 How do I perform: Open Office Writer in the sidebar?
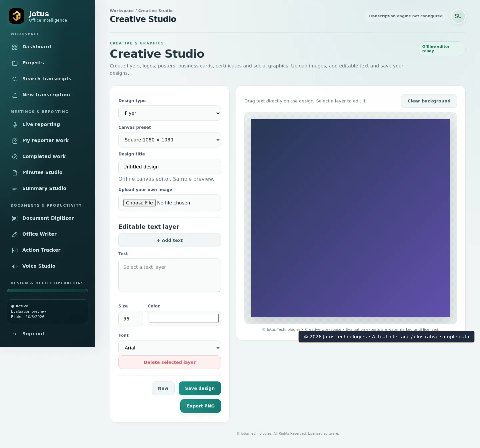tap(47, 234)
